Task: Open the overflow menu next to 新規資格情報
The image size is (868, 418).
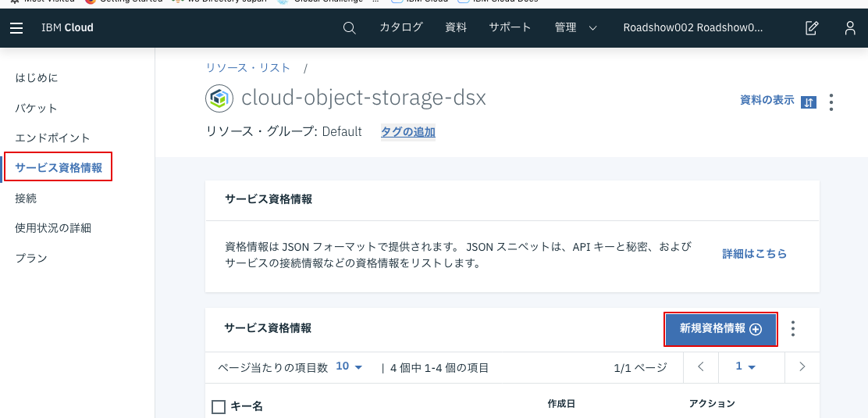Action: (793, 328)
